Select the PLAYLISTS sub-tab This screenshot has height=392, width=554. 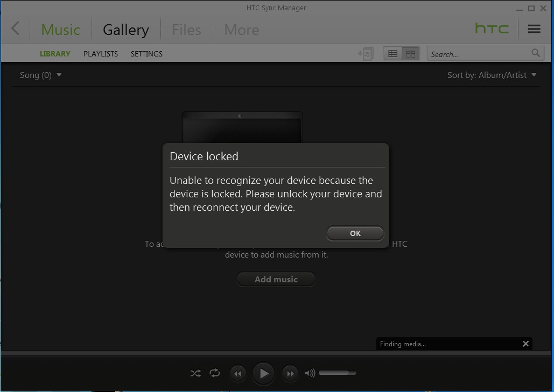(101, 54)
